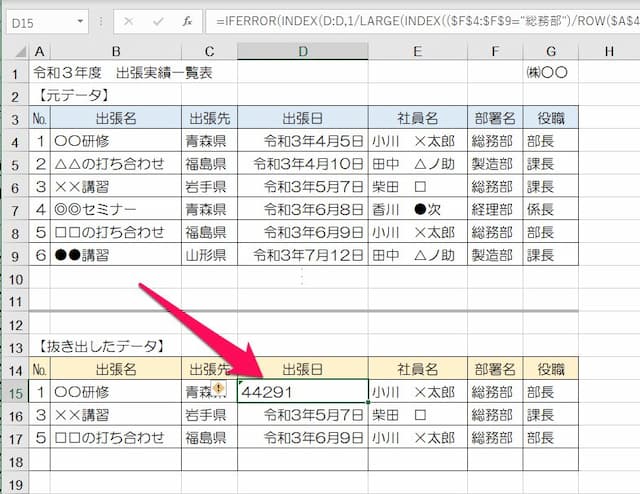This screenshot has width=640, height=494.
Task: Click the 【抜き出したデータ】 label cell
Action: coord(101,347)
